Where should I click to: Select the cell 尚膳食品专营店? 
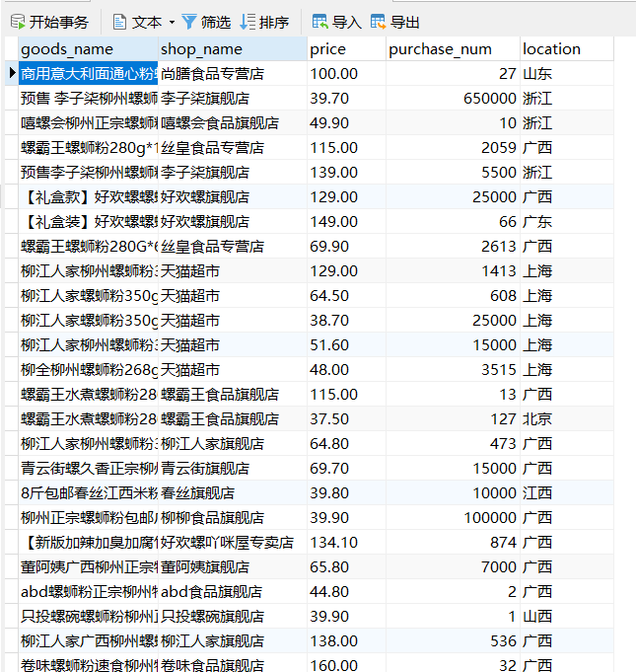[x=233, y=74]
